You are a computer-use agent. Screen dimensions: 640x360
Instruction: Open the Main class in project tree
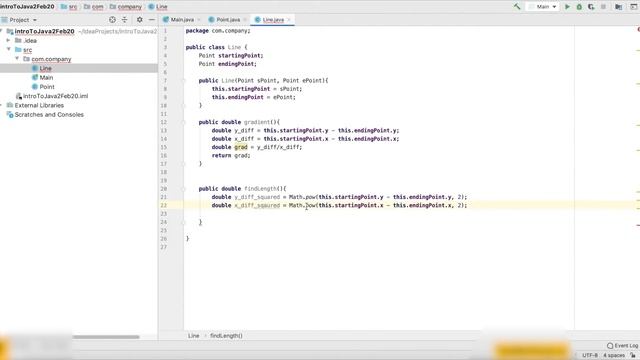tap(46, 78)
